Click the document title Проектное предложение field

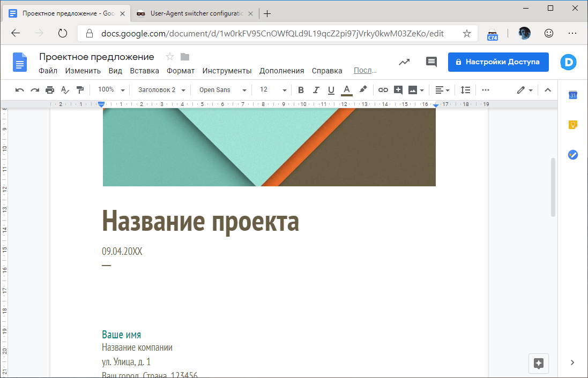tap(96, 56)
